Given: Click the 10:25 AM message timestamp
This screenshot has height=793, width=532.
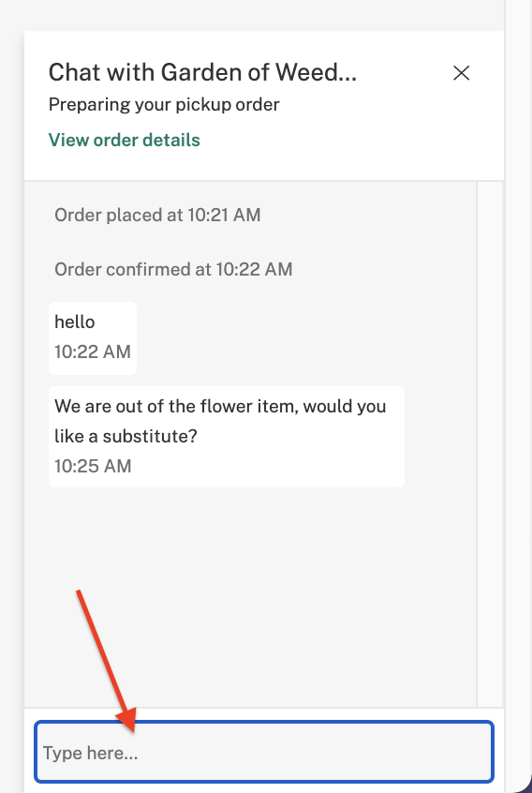Looking at the screenshot, I should point(93,466).
